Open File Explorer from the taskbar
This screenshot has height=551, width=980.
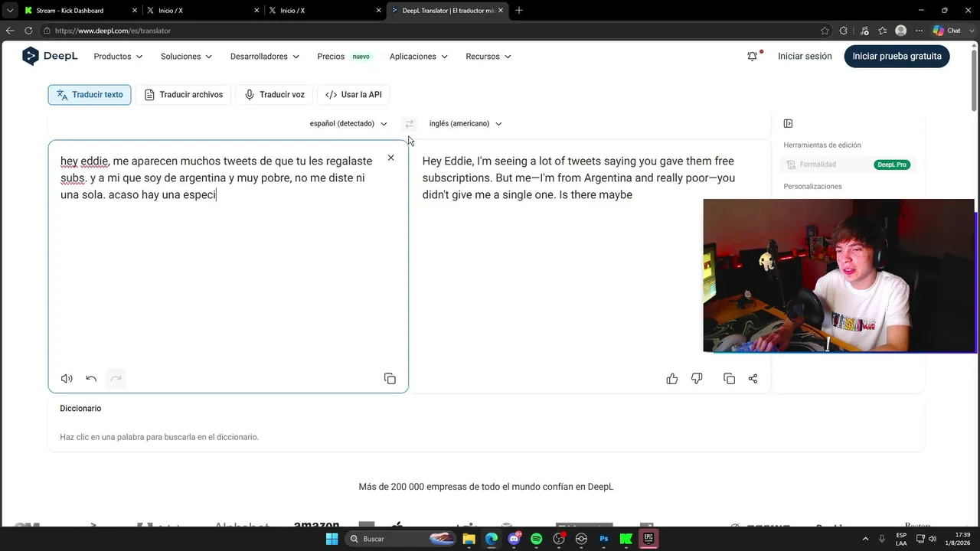click(469, 539)
